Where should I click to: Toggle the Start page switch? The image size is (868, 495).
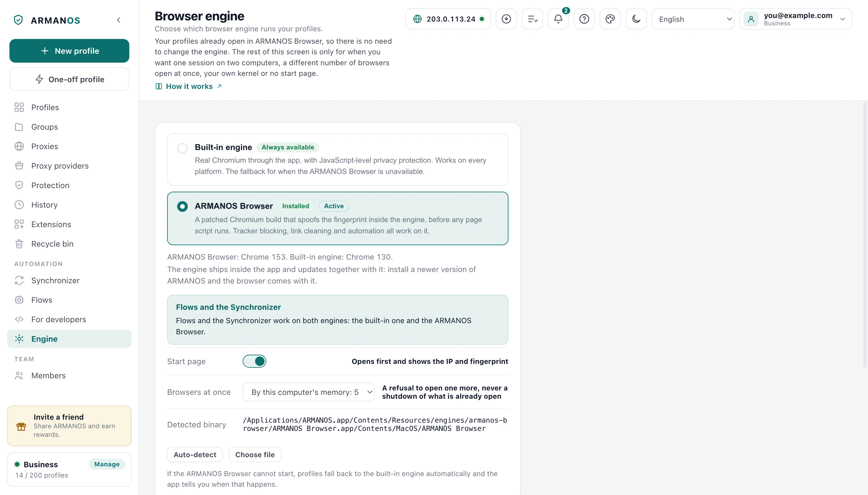pyautogui.click(x=254, y=361)
